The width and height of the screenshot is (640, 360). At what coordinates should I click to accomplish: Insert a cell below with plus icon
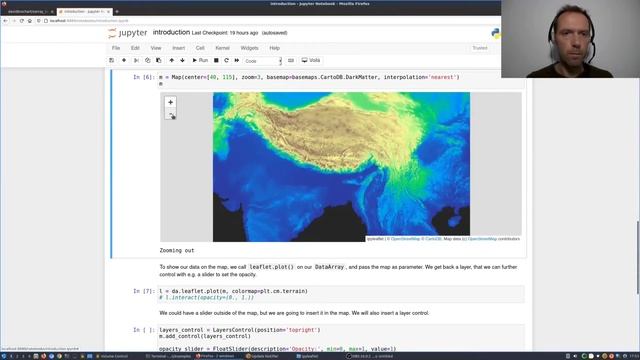[124, 60]
